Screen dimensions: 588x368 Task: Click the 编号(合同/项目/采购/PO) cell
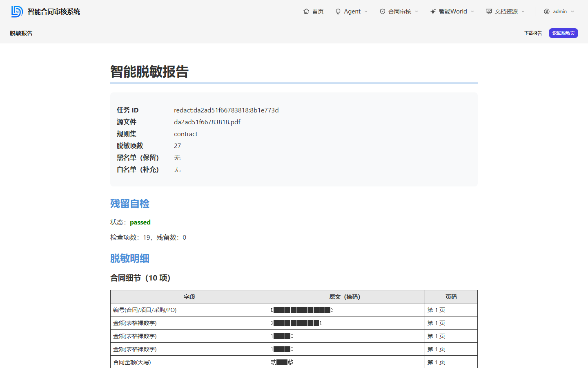tap(189, 310)
